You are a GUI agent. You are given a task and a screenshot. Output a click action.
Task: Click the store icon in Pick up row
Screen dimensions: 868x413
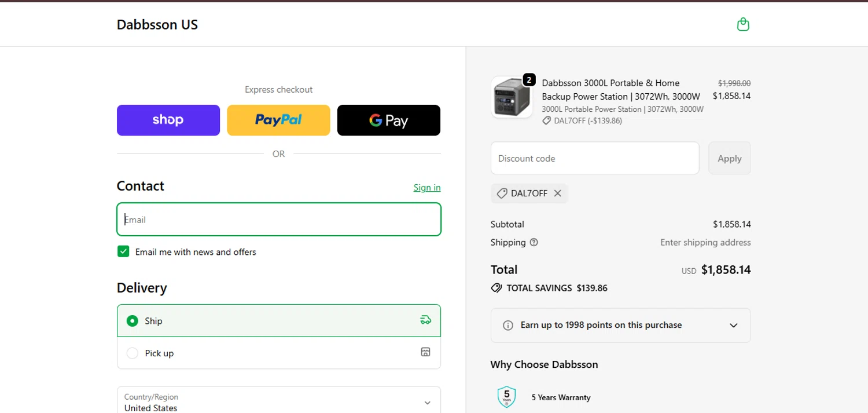[425, 352]
